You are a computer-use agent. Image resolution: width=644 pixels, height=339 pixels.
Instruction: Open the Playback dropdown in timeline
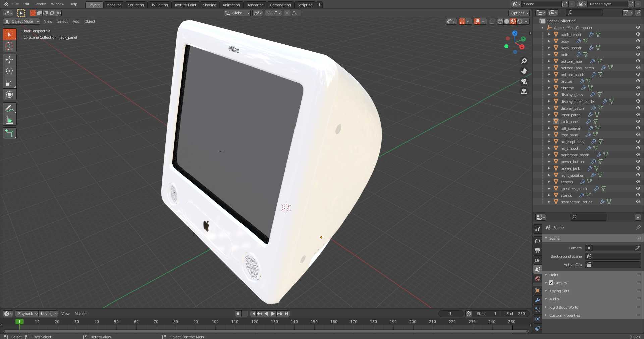(27, 314)
